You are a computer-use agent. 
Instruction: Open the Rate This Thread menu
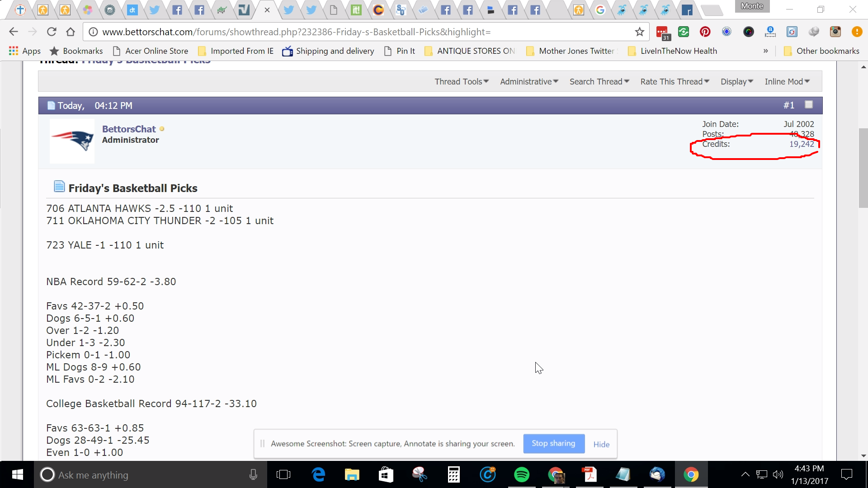[x=675, y=82]
